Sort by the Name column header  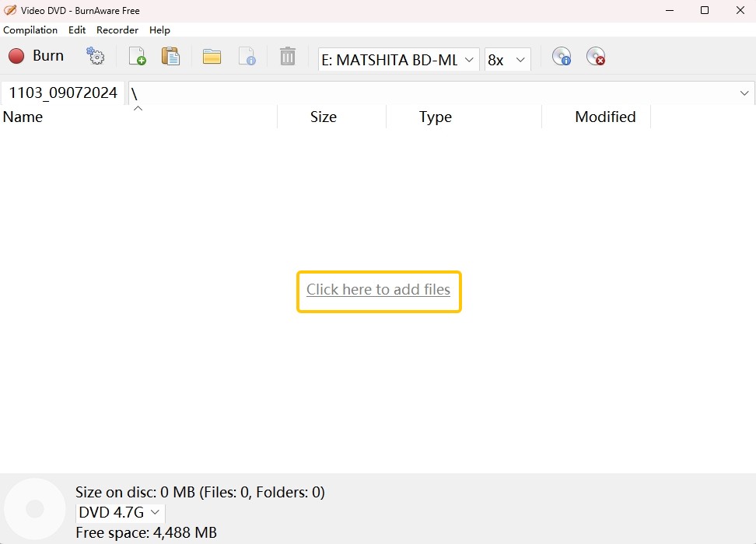tap(138, 117)
